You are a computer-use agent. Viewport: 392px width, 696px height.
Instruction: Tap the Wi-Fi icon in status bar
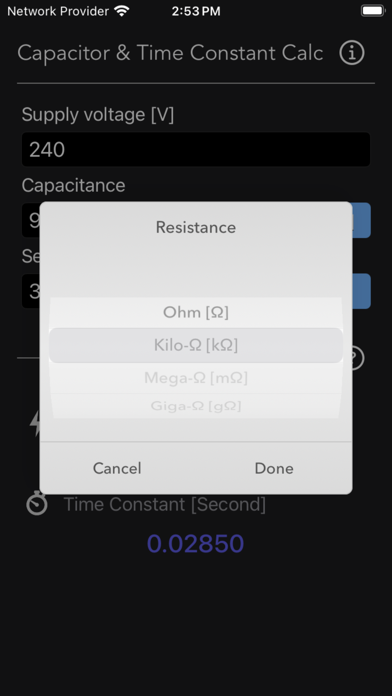click(x=122, y=11)
